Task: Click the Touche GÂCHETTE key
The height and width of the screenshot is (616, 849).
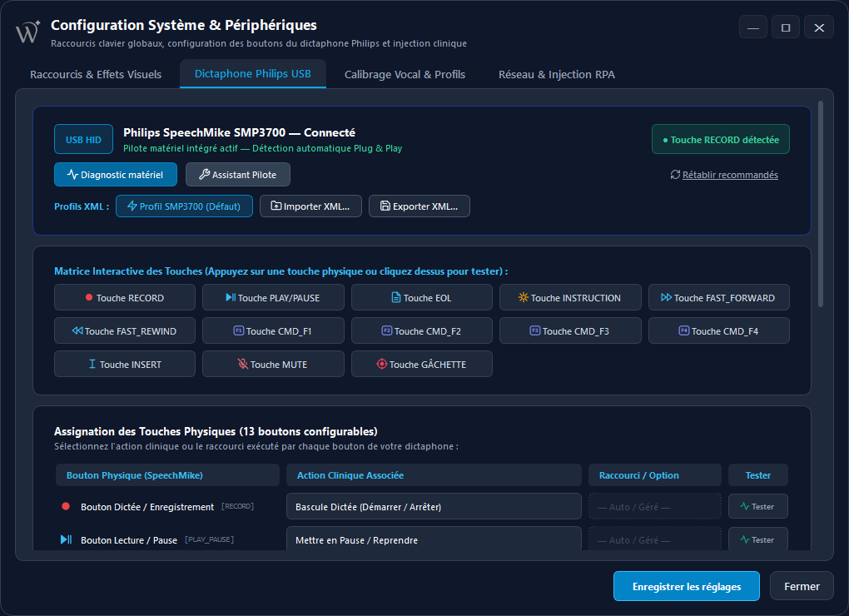Action: click(422, 364)
